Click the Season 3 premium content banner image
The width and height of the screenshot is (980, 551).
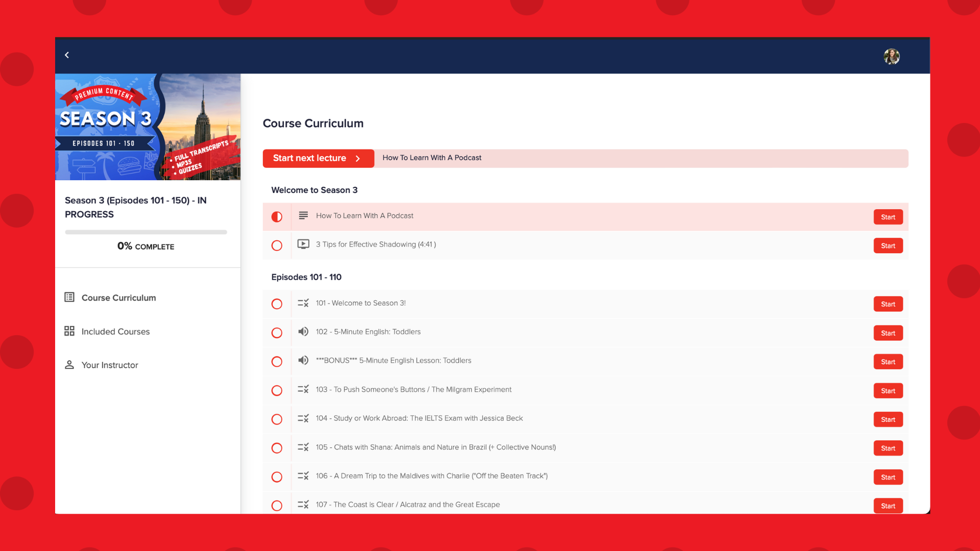click(x=148, y=127)
